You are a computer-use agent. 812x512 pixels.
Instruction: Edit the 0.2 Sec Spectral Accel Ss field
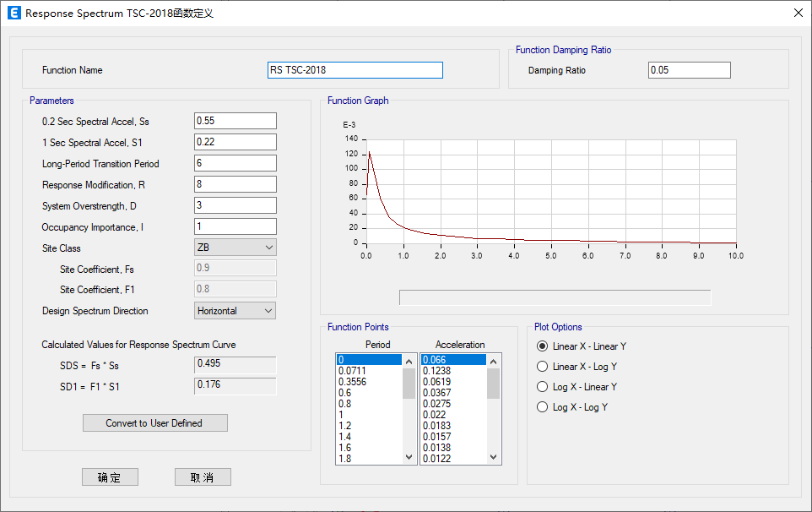[235, 121]
